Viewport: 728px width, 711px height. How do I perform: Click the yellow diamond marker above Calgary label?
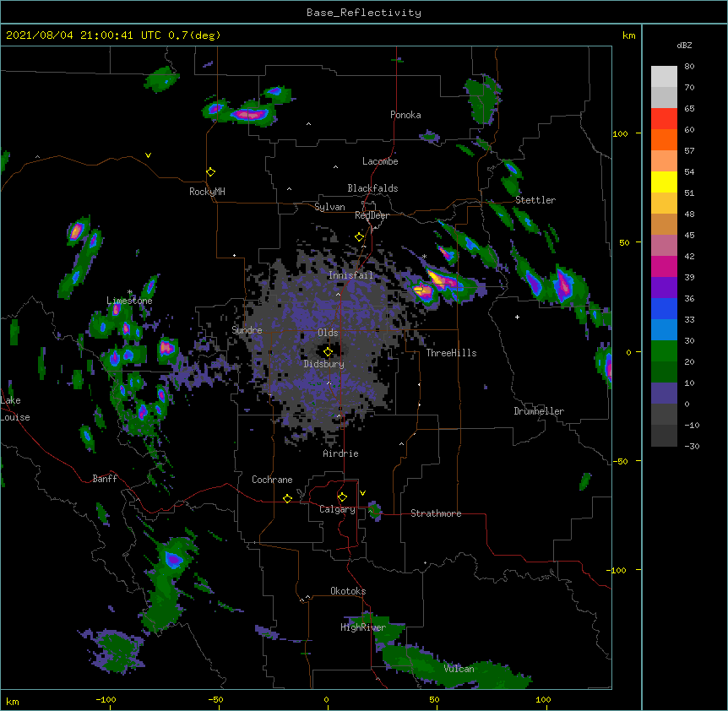click(x=342, y=497)
